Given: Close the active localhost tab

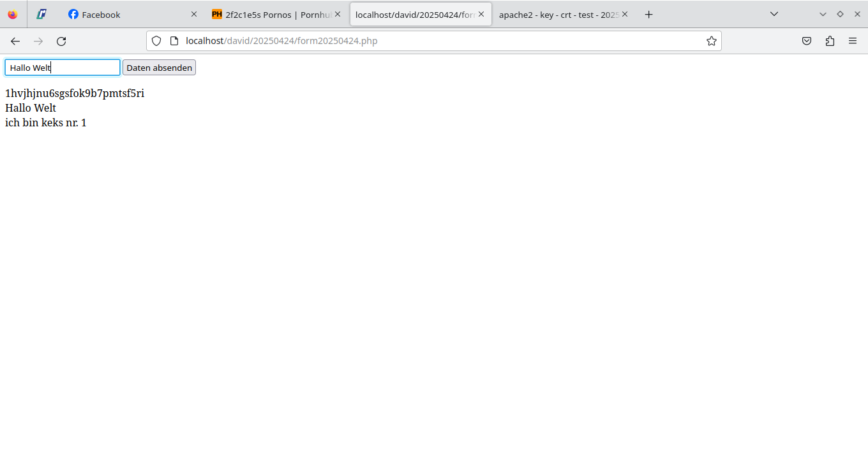Looking at the screenshot, I should (x=481, y=14).
